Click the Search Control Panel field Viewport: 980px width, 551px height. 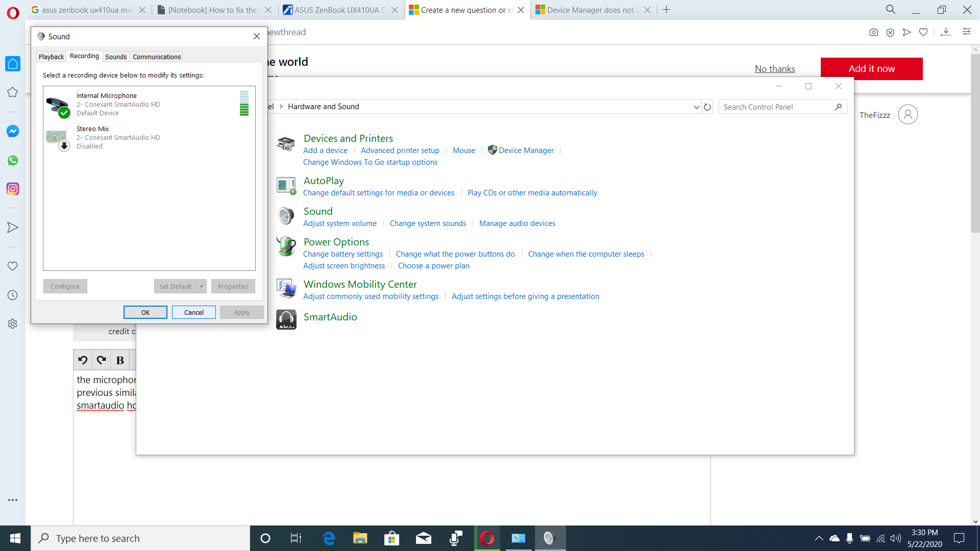click(x=776, y=107)
